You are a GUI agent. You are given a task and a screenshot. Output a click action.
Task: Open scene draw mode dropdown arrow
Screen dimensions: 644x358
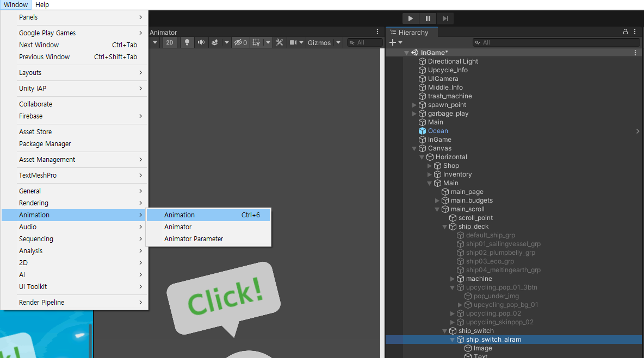coord(155,43)
